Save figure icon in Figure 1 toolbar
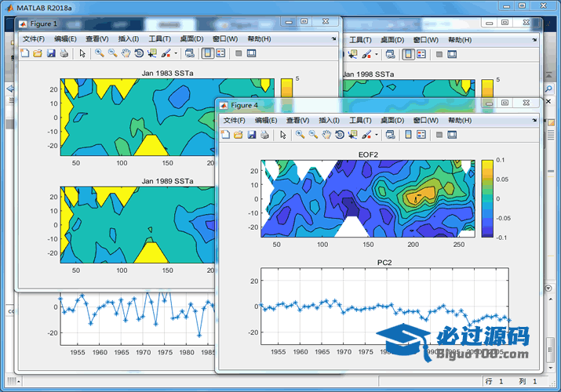This screenshot has width=561, height=392. (x=51, y=53)
